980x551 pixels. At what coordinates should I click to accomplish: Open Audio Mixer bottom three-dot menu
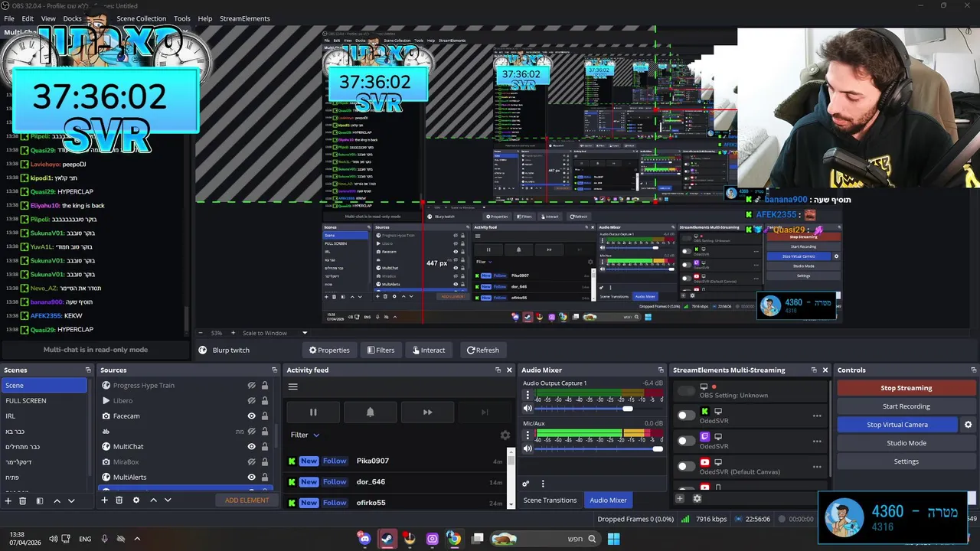(543, 484)
